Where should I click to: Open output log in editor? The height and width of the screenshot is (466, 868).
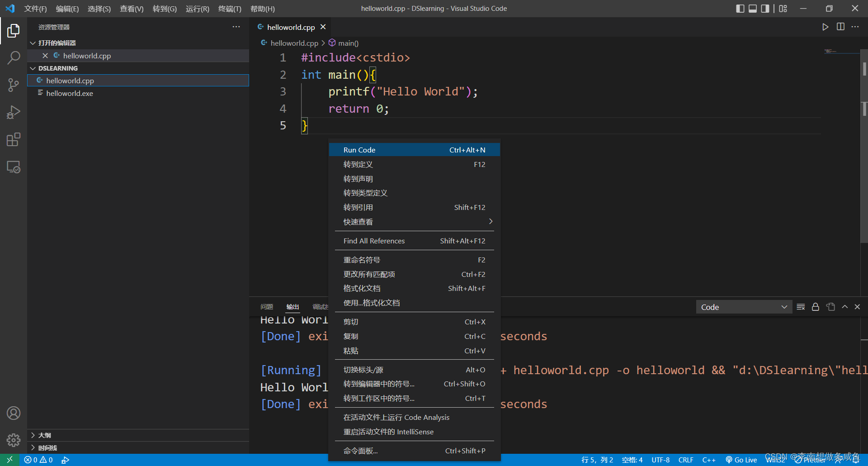tap(830, 307)
